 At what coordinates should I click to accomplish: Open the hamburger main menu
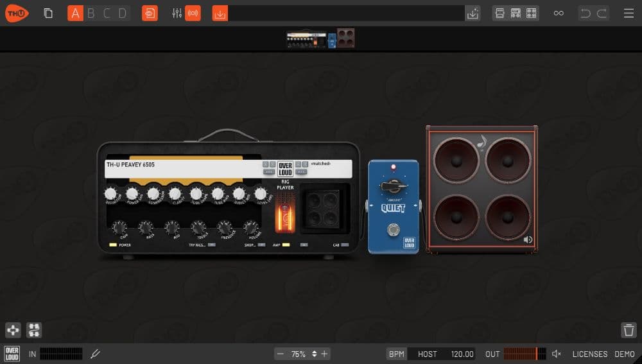629,13
